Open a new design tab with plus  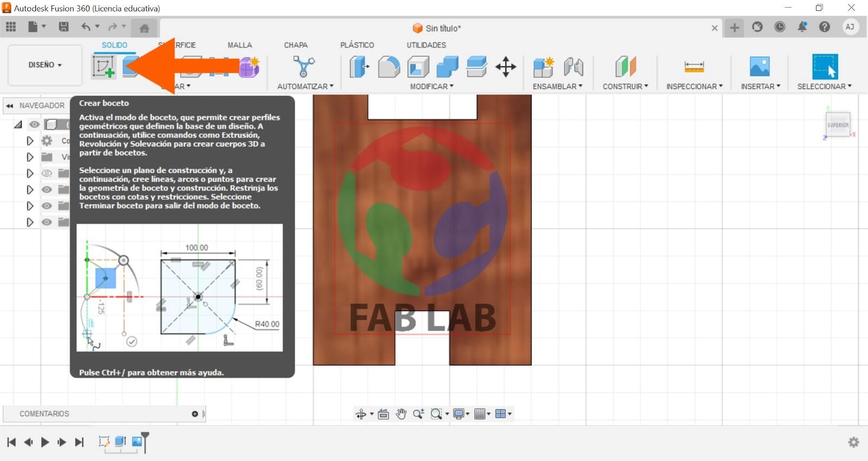point(735,28)
